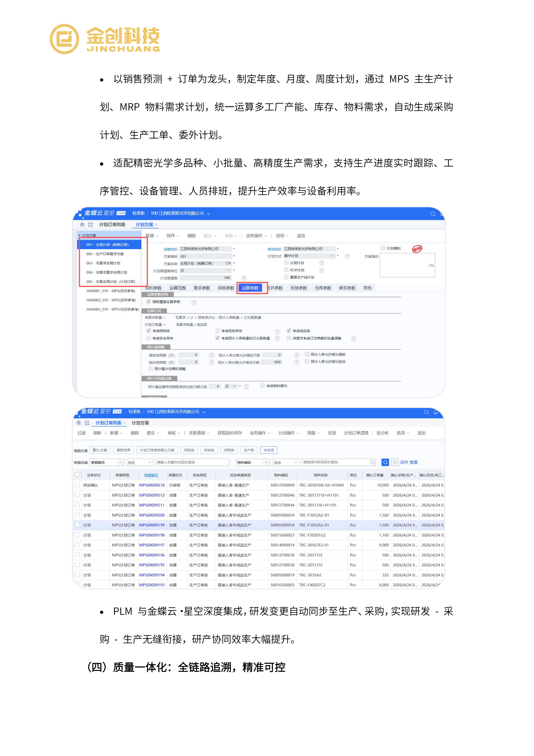
Task: Uncheck 强制覆盖运算参数 checkbox
Action: pyautogui.click(x=149, y=302)
